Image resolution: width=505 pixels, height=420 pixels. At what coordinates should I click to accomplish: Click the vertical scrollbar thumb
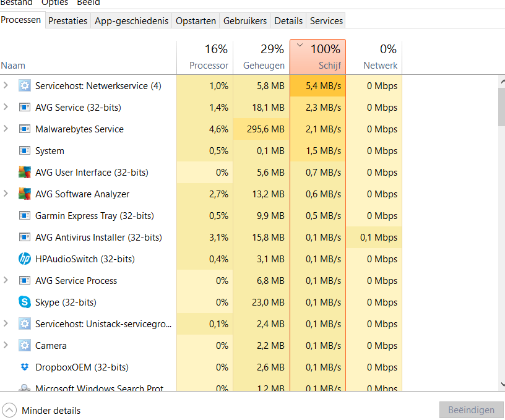(x=501, y=105)
